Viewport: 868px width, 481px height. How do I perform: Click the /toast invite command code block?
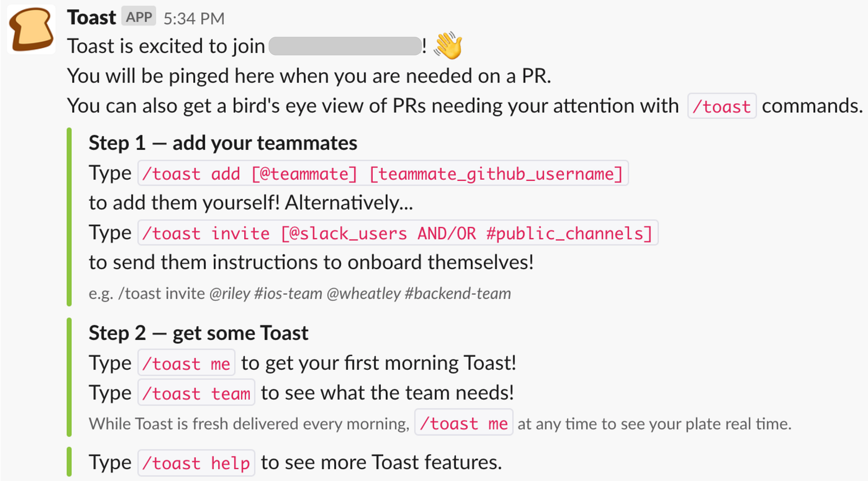397,233
